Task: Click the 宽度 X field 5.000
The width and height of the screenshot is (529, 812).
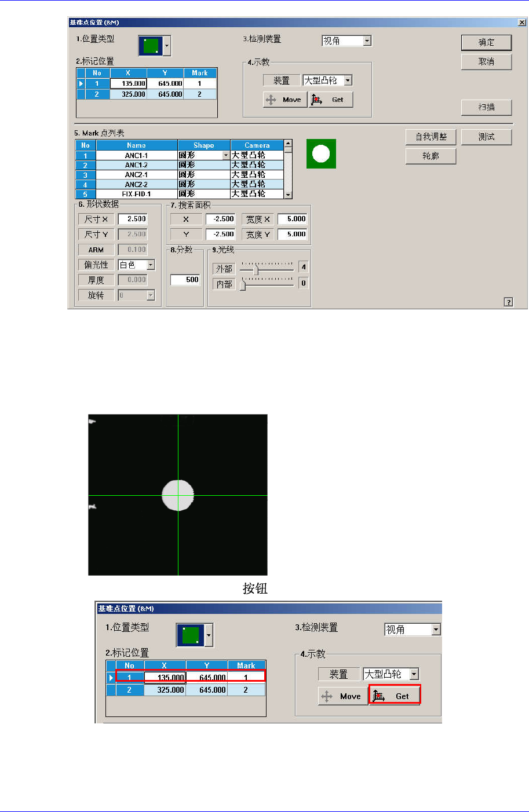Action: point(292,219)
